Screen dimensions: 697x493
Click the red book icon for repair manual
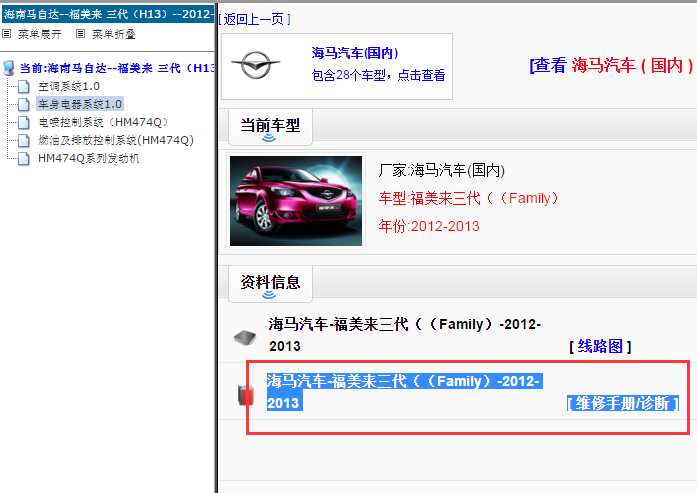[246, 395]
